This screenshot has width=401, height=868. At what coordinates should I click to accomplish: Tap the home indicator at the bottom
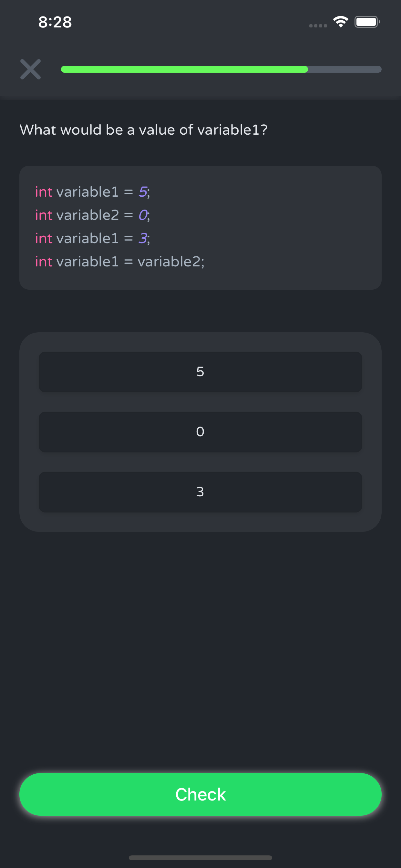tap(200, 857)
